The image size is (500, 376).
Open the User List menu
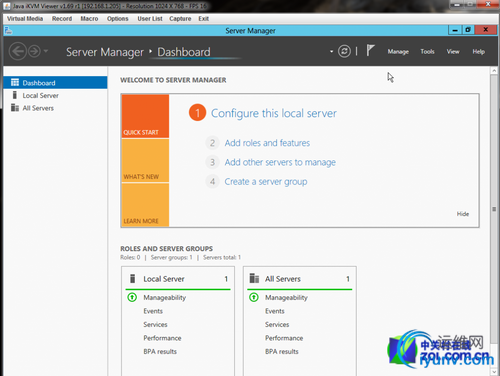point(150,19)
